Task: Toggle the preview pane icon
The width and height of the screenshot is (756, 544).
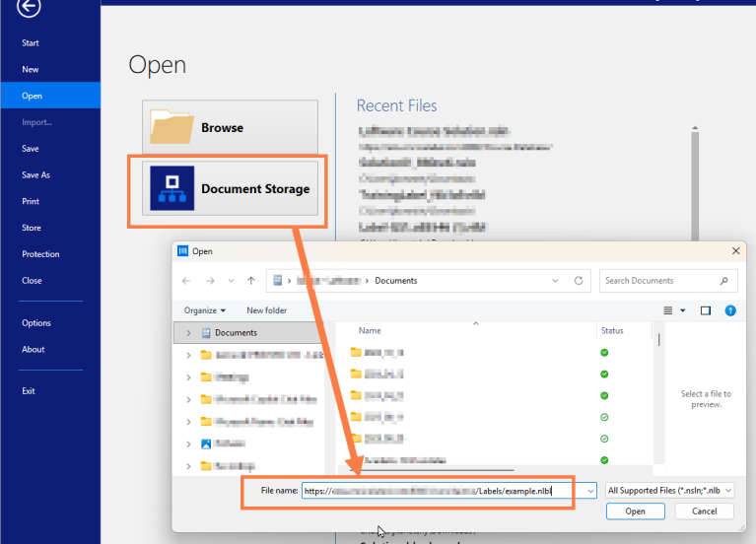Action: pos(706,310)
